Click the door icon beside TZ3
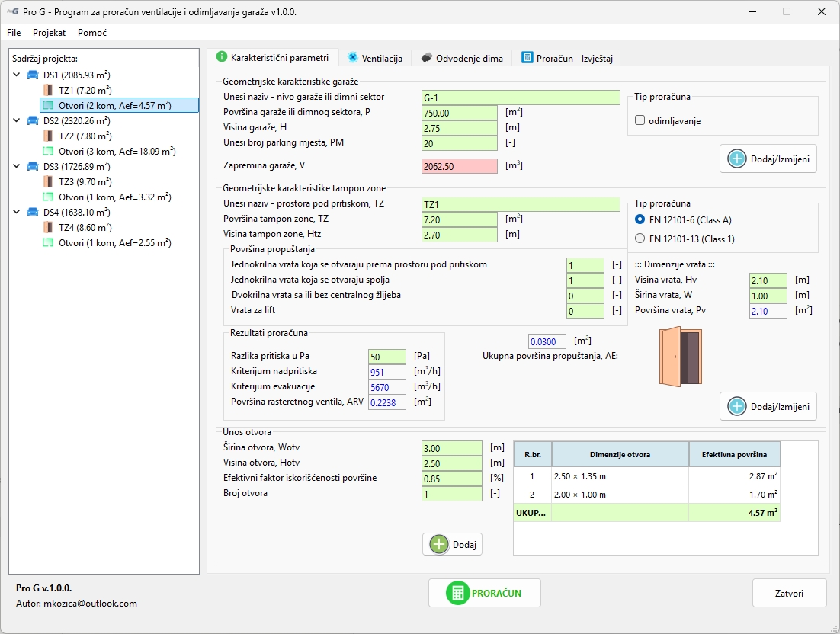This screenshot has height=634, width=840. [48, 181]
